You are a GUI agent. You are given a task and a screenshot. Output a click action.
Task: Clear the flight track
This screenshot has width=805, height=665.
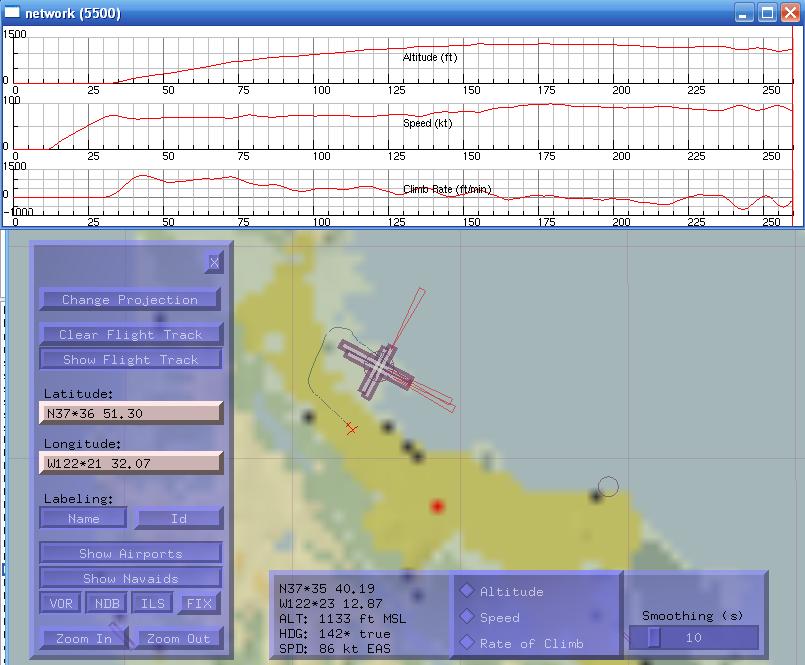click(x=130, y=334)
